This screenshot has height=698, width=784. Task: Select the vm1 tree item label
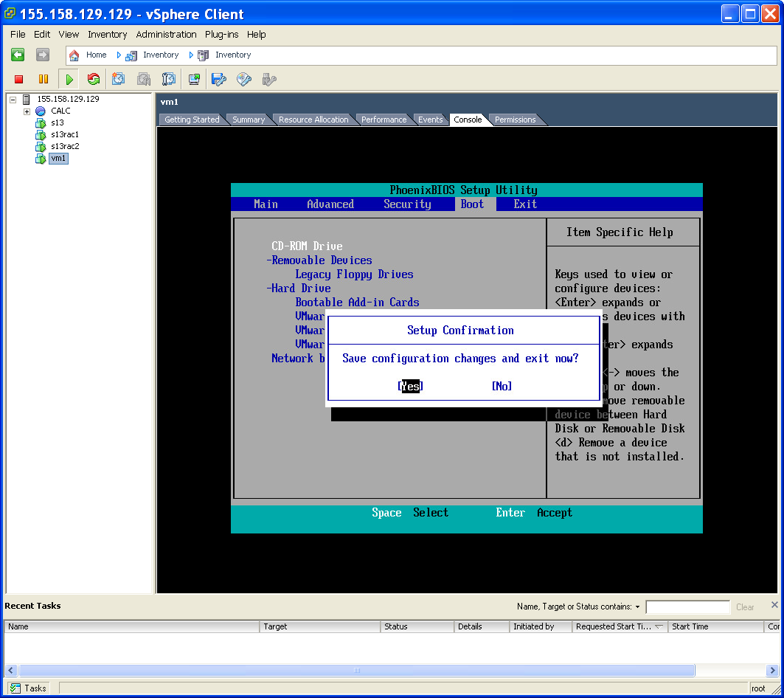(58, 159)
